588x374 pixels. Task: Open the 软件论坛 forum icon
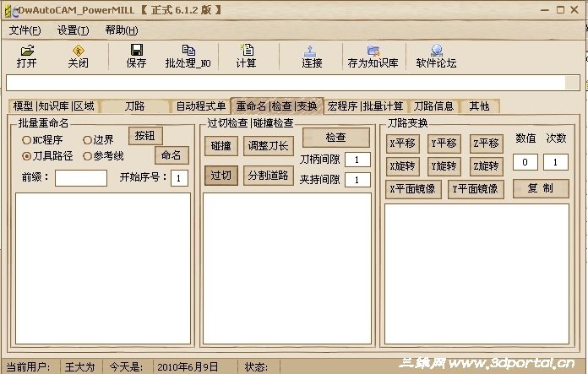coord(437,50)
